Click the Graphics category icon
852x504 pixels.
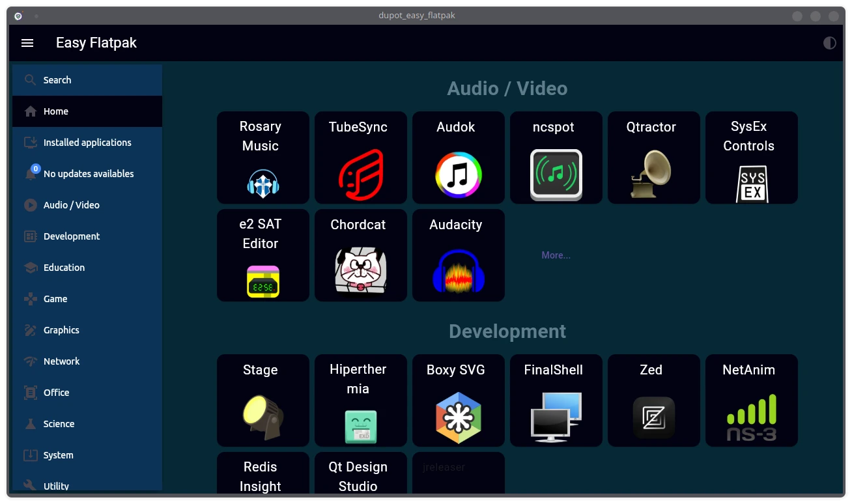tap(31, 330)
